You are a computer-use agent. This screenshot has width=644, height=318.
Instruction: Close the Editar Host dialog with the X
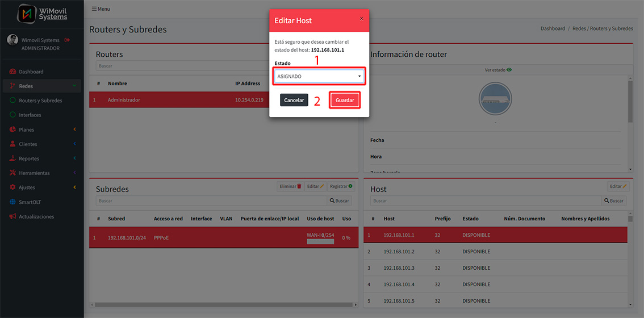(361, 19)
